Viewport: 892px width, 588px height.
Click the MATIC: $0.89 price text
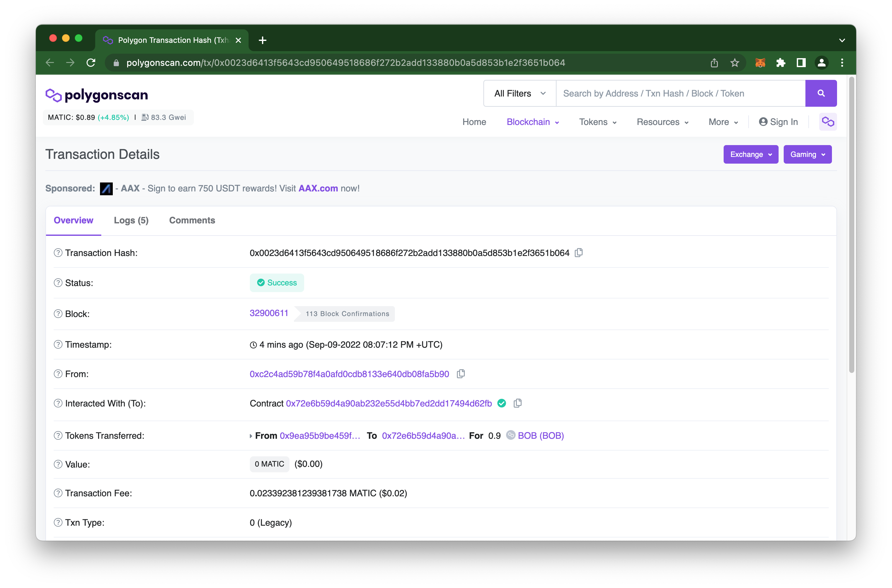[x=71, y=117]
